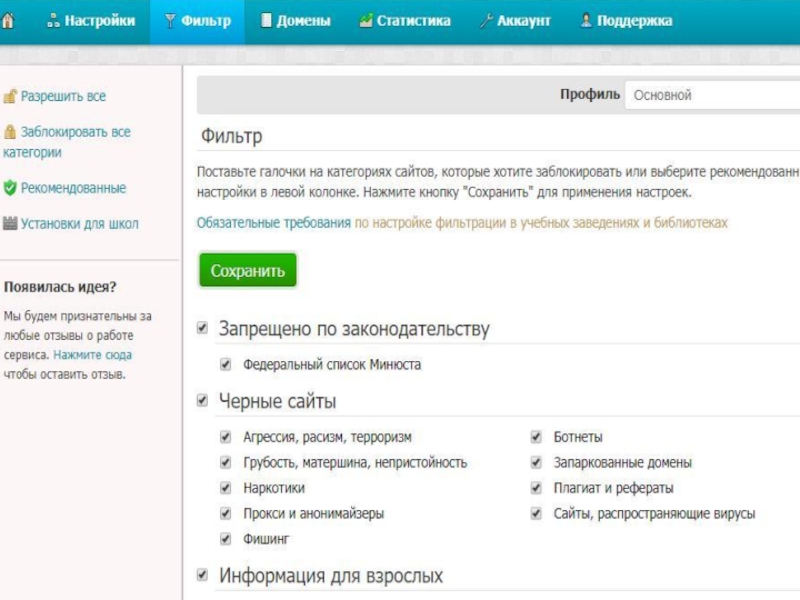Image resolution: width=800 pixels, height=600 pixels.
Task: Click the Разрешить все link
Action: click(63, 96)
